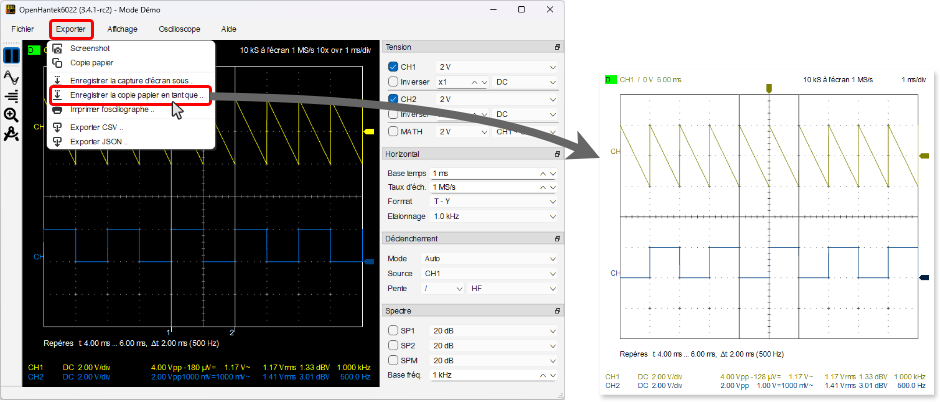Viewport: 940px width, 402px height.
Task: Open the SPM 20 dB magnitude dropdown
Action: coord(495,360)
